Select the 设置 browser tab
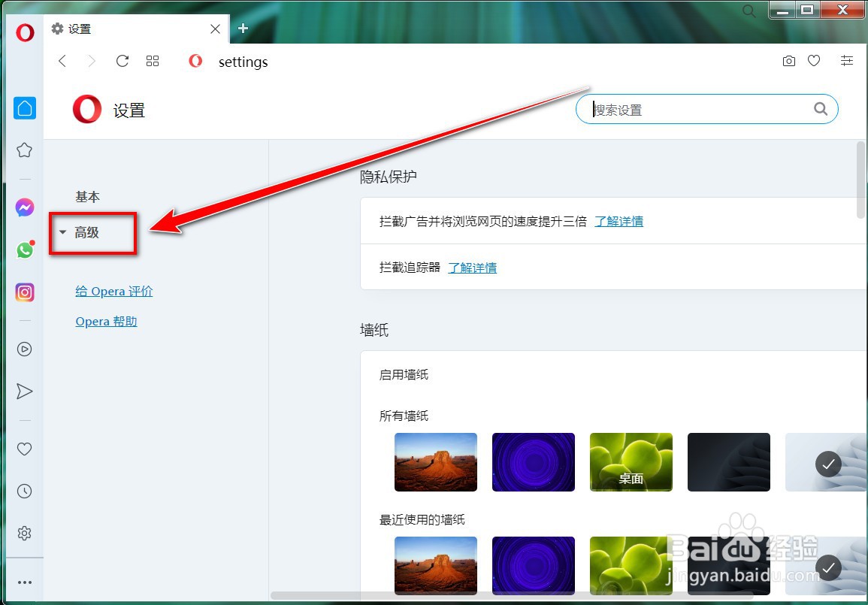Viewport: 868px width, 605px height. point(136,29)
